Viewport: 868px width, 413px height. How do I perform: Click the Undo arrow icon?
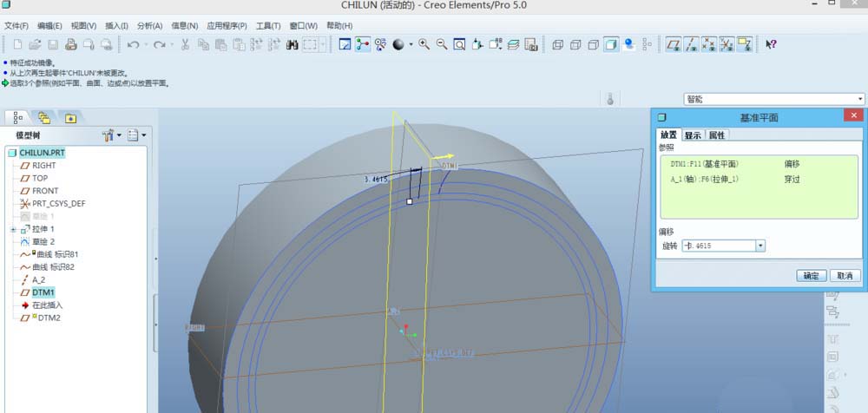pos(133,44)
